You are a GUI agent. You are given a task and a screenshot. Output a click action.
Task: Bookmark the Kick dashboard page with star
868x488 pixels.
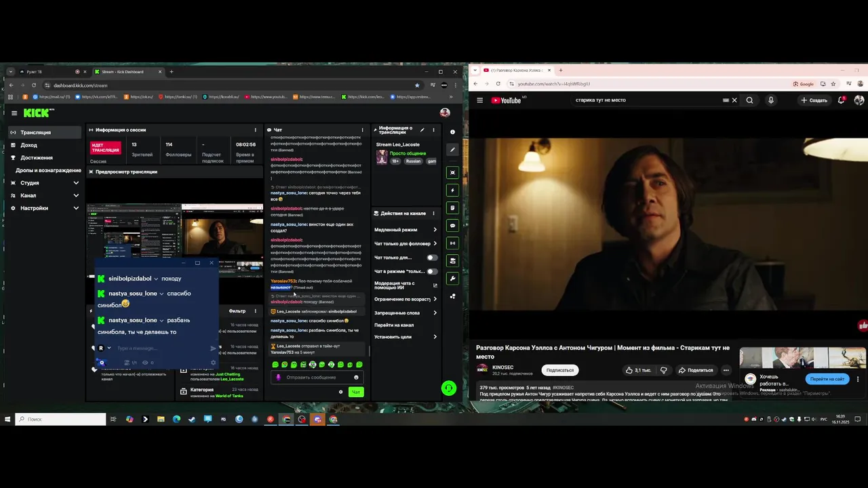point(417,85)
